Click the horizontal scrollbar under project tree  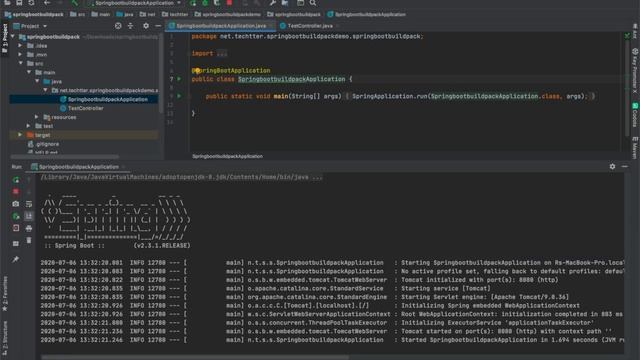click(x=64, y=156)
